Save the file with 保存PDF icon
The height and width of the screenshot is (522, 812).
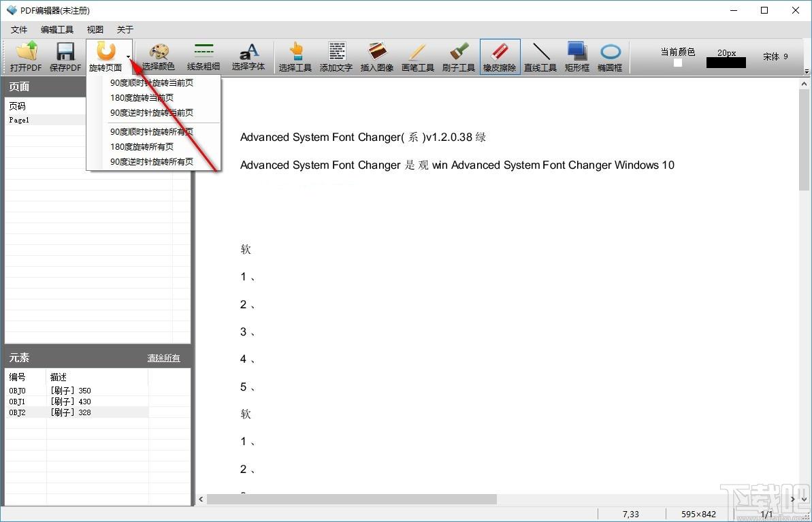click(x=65, y=57)
